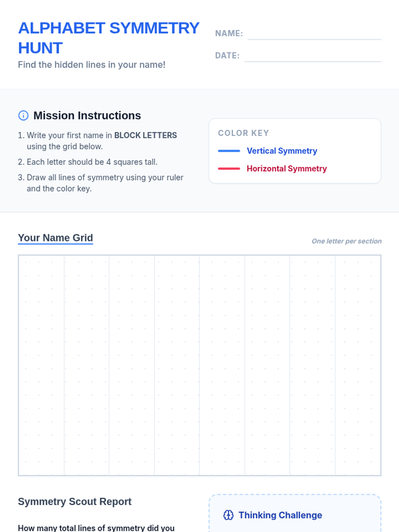This screenshot has height=532, width=399.
Task: Click the Your Name Grid heading
Action: [56, 238]
